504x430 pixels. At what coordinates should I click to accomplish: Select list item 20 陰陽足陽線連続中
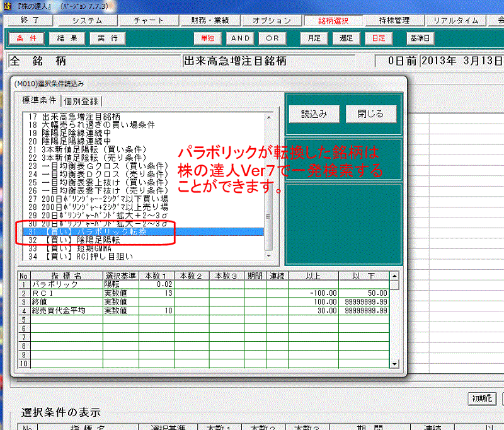(x=143, y=141)
